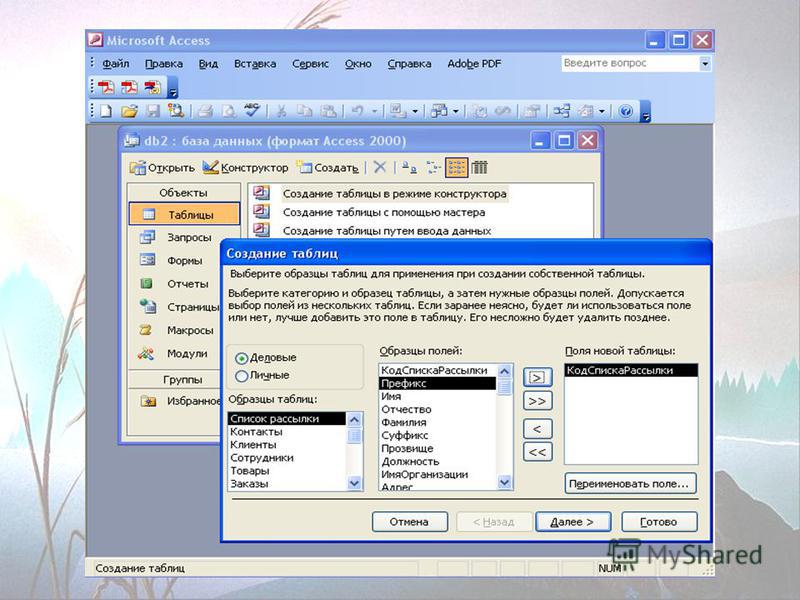Image resolution: width=800 pixels, height=600 pixels.
Task: Click the delete X icon in db2 window
Action: click(x=380, y=167)
